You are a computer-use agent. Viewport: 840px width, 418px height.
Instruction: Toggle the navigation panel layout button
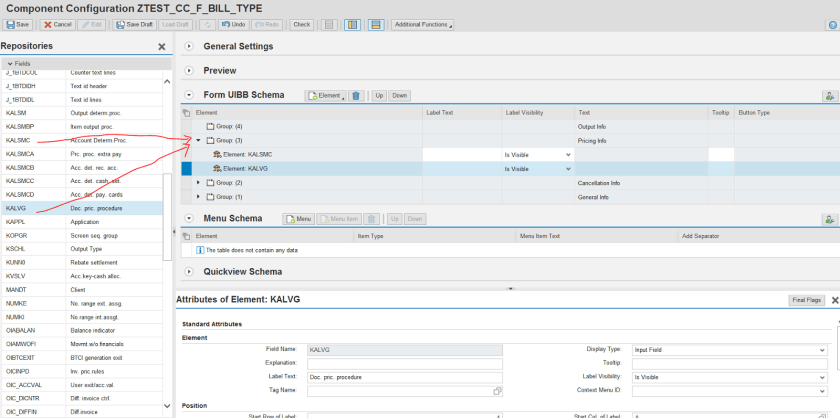point(352,24)
